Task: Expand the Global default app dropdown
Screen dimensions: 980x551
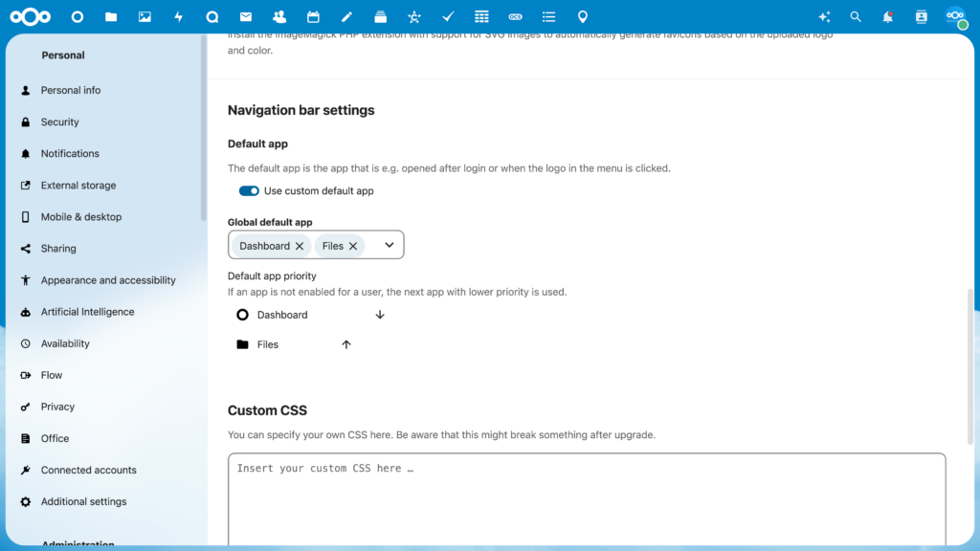Action: click(390, 246)
